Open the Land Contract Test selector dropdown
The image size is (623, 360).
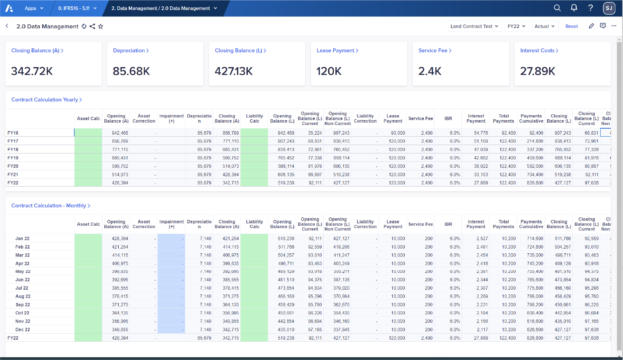click(474, 26)
